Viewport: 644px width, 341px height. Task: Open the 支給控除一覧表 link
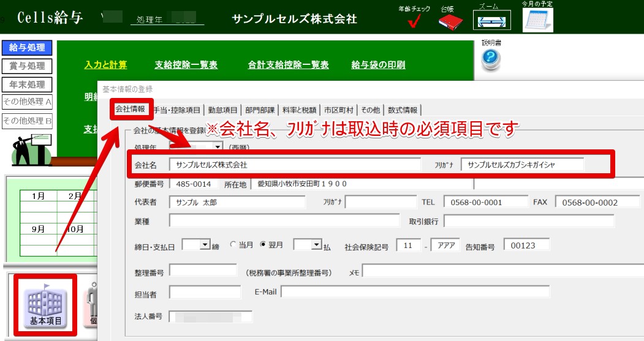click(186, 65)
